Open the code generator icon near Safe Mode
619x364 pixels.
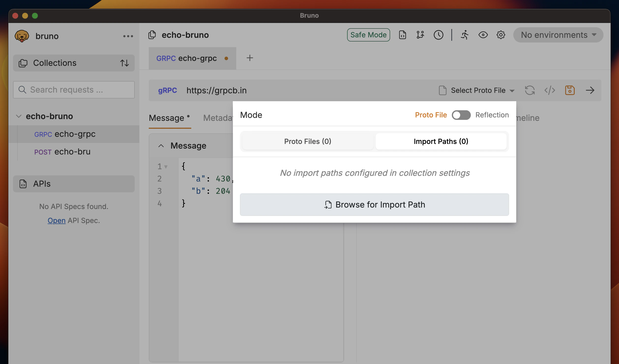click(x=402, y=35)
